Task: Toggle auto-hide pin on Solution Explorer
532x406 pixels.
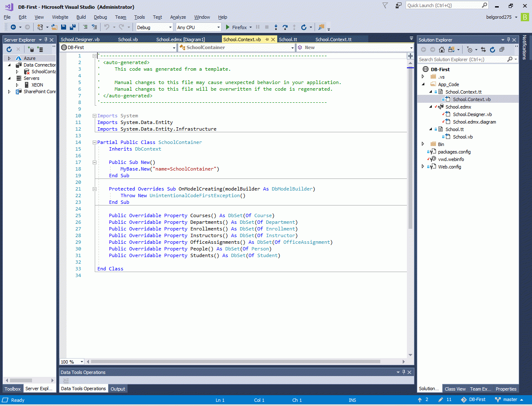Action: tap(508, 40)
